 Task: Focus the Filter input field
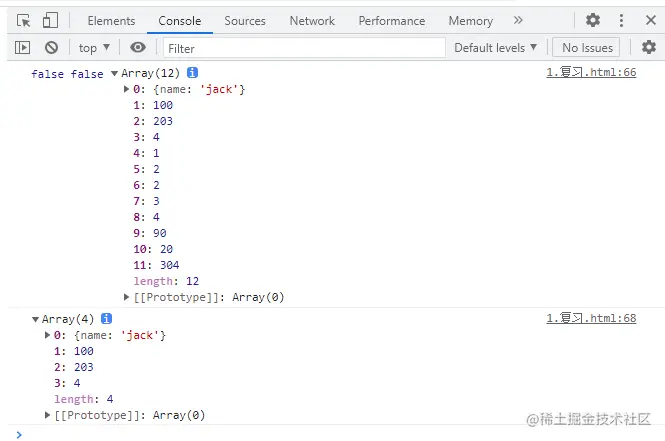pos(304,48)
